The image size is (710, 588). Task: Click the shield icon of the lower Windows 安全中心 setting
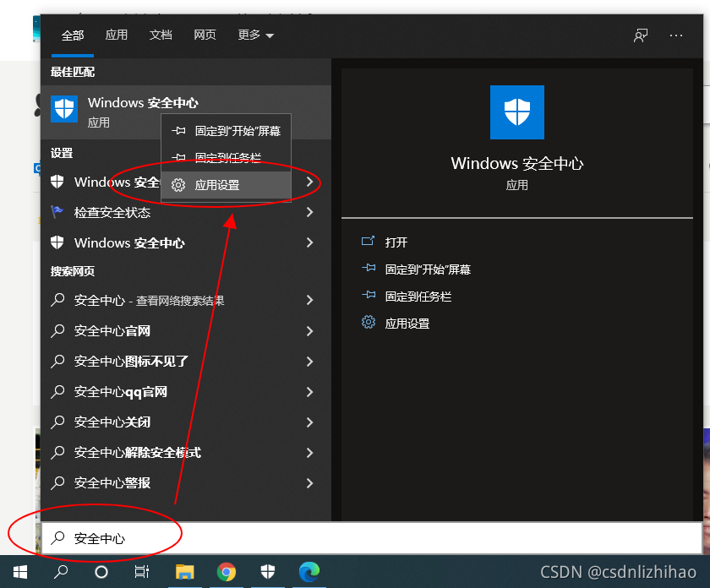coord(57,242)
